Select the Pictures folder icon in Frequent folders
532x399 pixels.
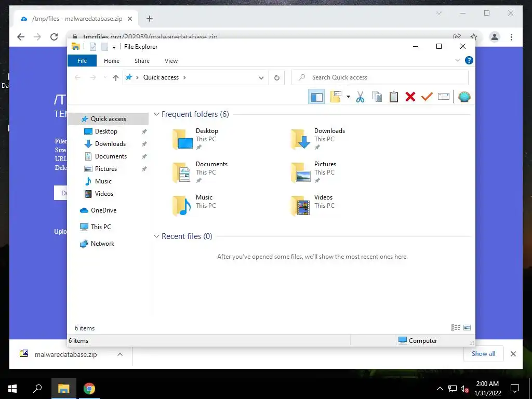[301, 172]
